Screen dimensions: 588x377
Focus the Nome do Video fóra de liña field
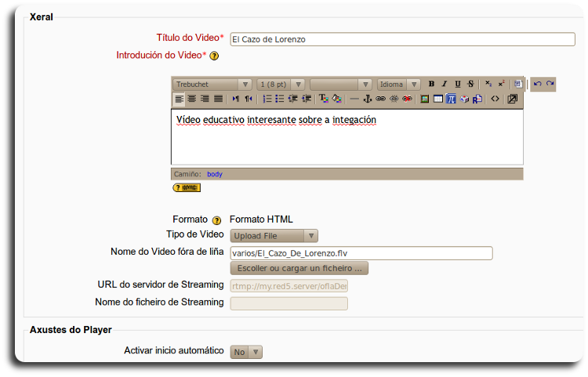(361, 253)
